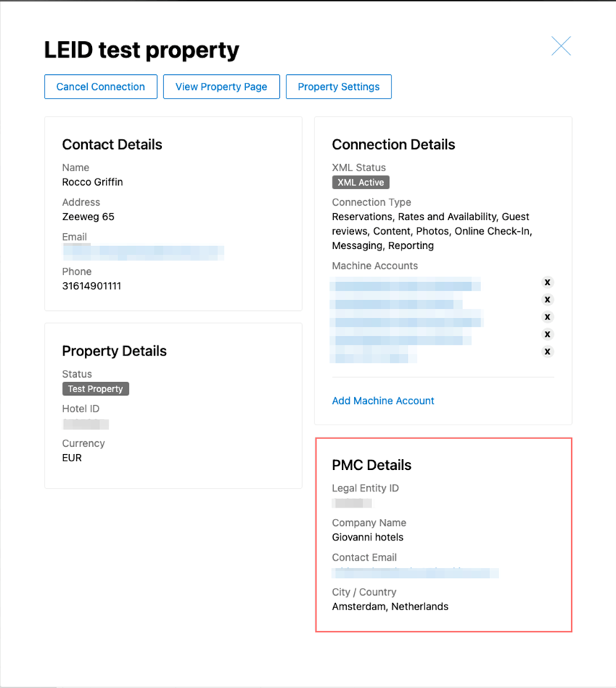The height and width of the screenshot is (688, 616).
Task: Click the blurred PMC Contact Email
Action: tap(415, 572)
